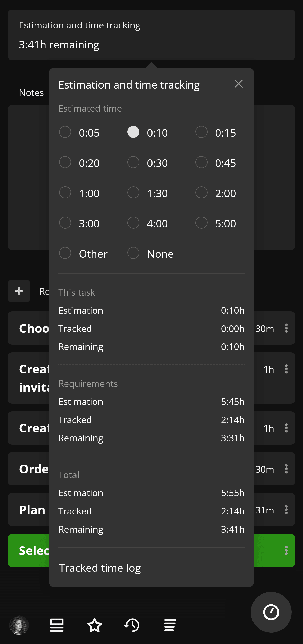Click the plus add requirement button
303x644 pixels.
coord(19,291)
